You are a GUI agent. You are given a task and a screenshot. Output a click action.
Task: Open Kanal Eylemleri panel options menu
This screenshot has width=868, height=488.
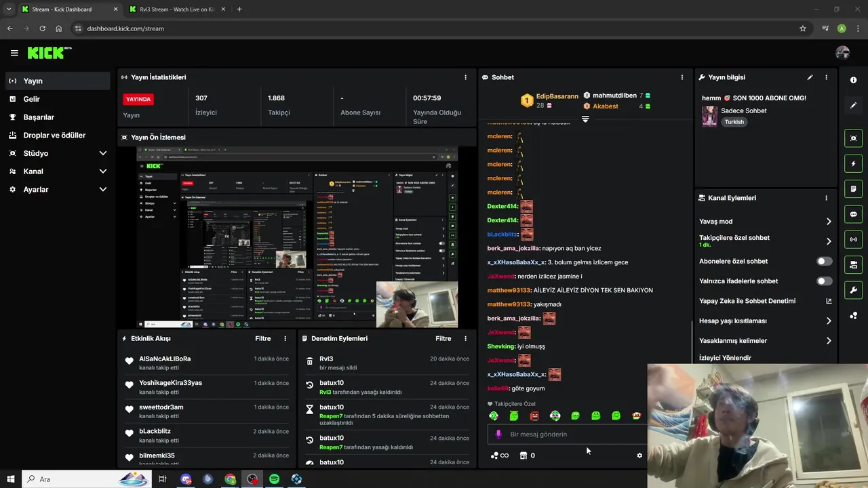pos(826,198)
